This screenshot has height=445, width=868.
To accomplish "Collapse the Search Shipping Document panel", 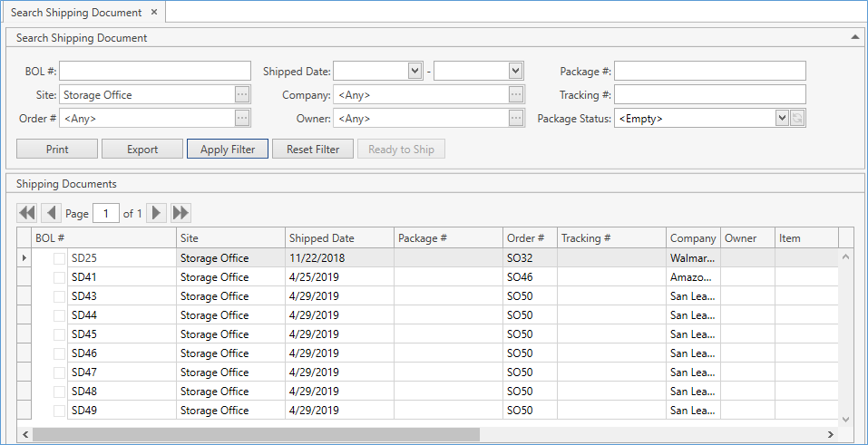I will pyautogui.click(x=854, y=38).
